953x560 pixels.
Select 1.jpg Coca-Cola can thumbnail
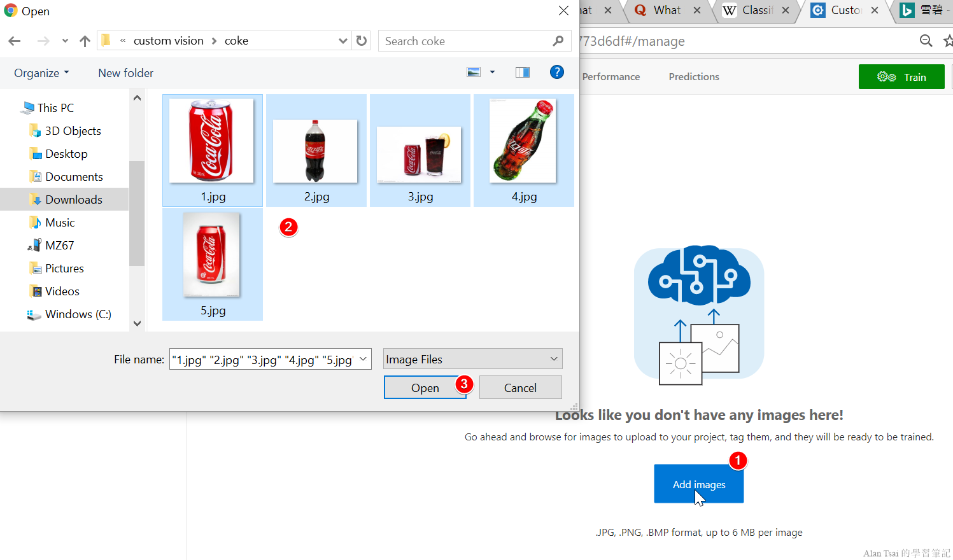213,151
